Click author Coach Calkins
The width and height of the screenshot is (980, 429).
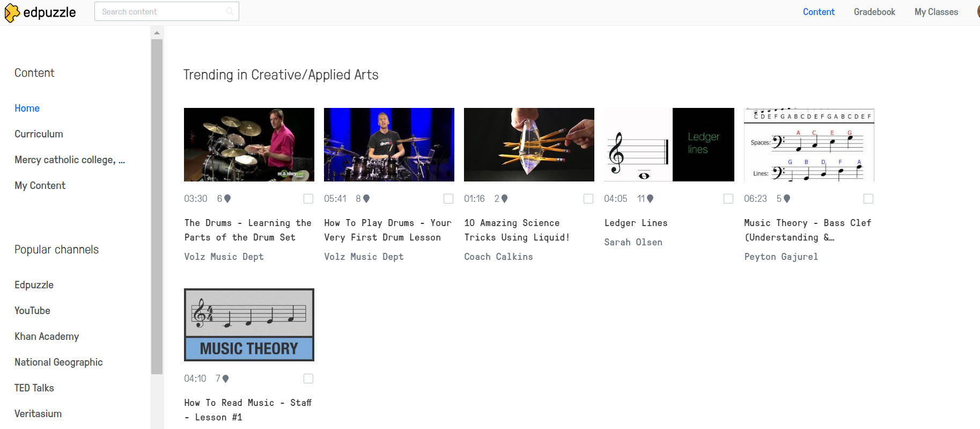498,257
